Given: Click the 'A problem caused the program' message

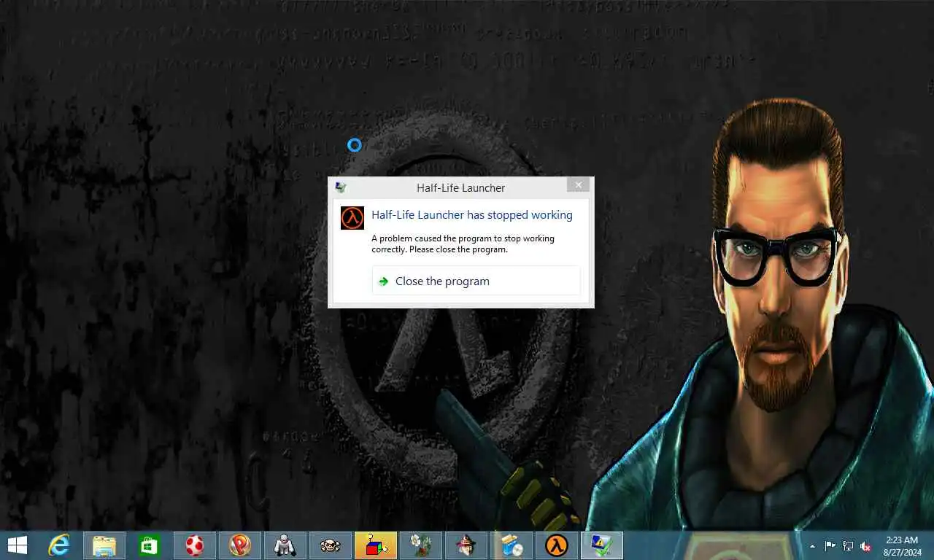Looking at the screenshot, I should click(x=463, y=244).
